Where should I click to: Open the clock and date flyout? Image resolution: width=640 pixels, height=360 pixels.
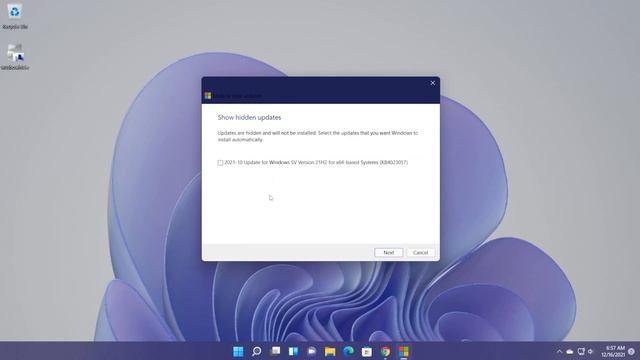click(613, 351)
